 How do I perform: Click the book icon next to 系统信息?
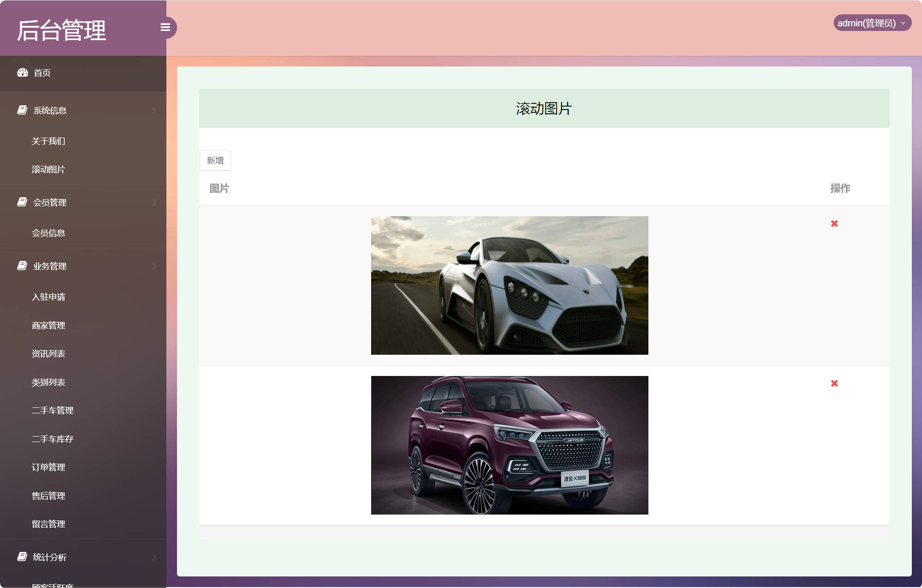coord(22,110)
